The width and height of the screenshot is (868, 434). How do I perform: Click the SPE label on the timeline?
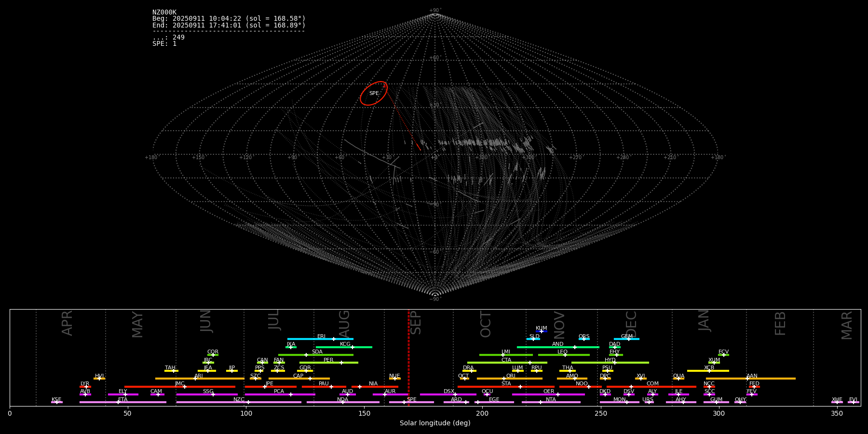pos(412,399)
